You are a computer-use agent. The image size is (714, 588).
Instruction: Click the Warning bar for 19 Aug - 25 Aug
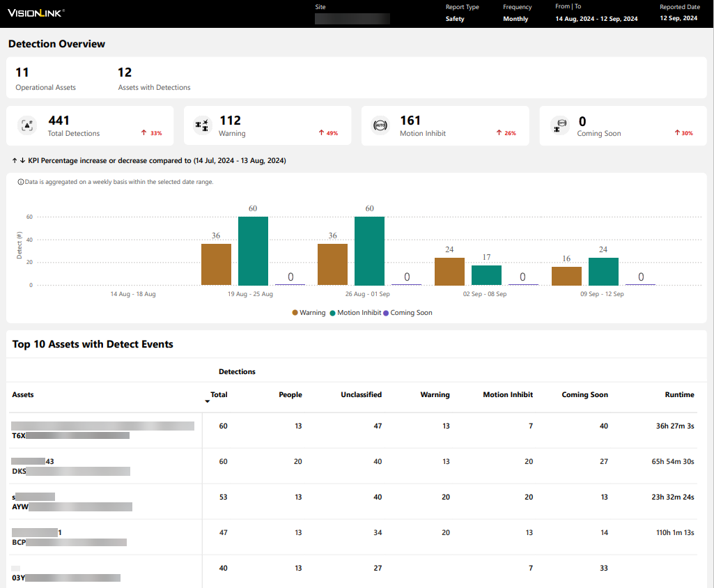point(216,265)
